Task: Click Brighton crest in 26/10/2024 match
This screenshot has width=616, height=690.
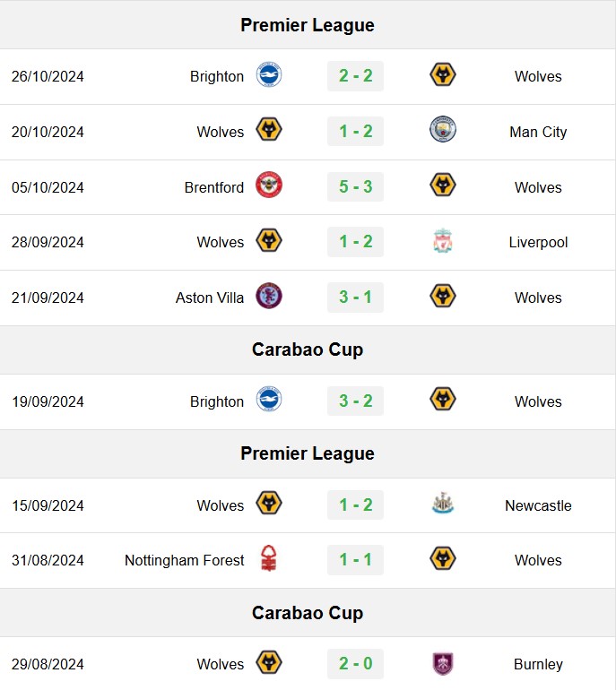Action: click(269, 75)
